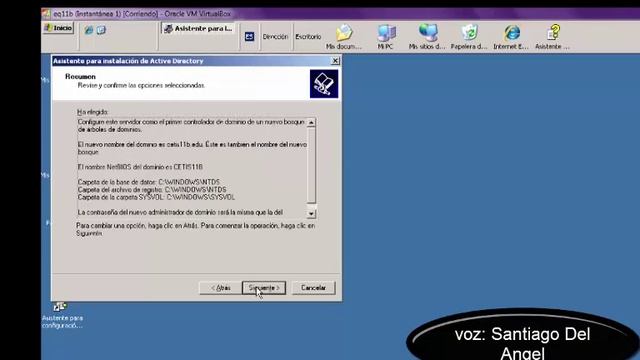This screenshot has width=640, height=360.
Task: Click the Siguiente next button
Action: 264,288
